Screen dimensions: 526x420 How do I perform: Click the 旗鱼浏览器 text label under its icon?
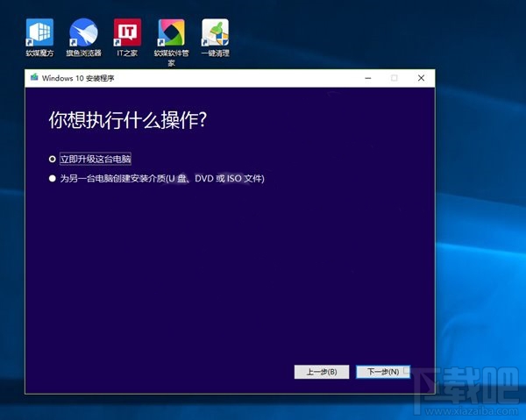tap(84, 53)
